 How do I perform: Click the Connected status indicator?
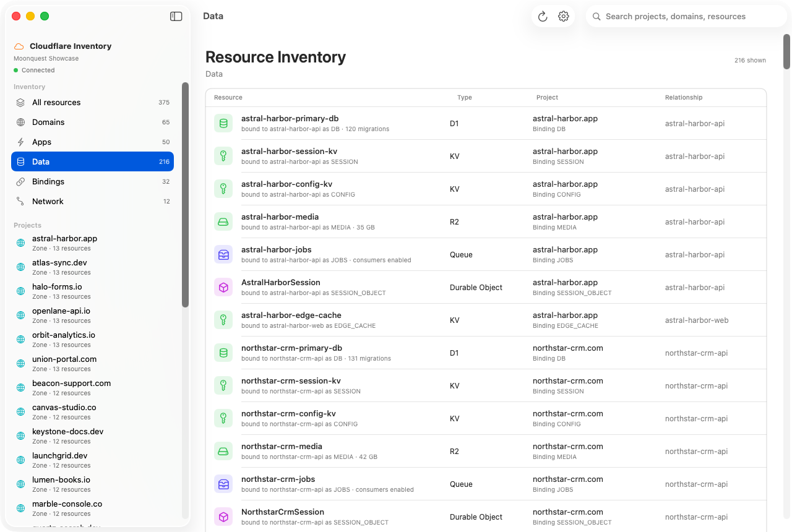tap(34, 71)
